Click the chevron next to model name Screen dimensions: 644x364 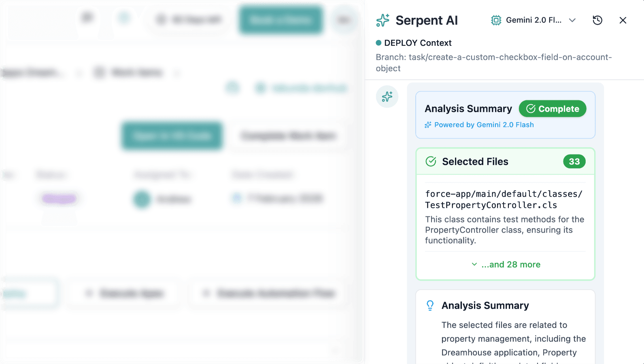(x=572, y=20)
